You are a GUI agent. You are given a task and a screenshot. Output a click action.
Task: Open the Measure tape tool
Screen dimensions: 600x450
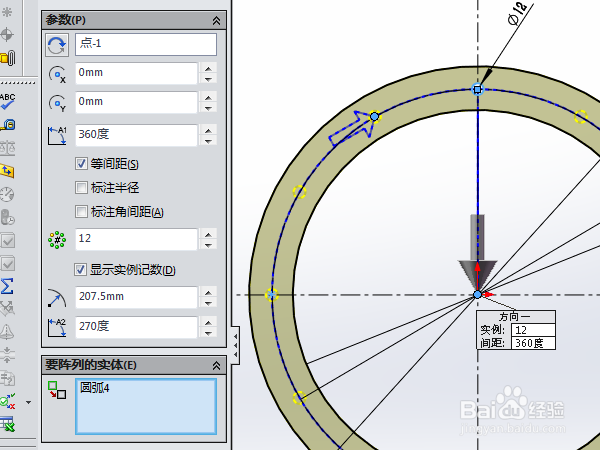(x=7, y=125)
